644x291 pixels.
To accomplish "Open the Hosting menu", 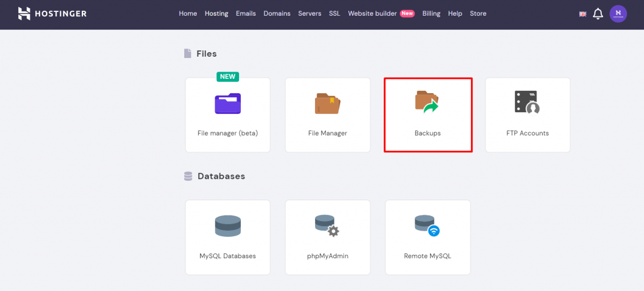I will [x=216, y=14].
